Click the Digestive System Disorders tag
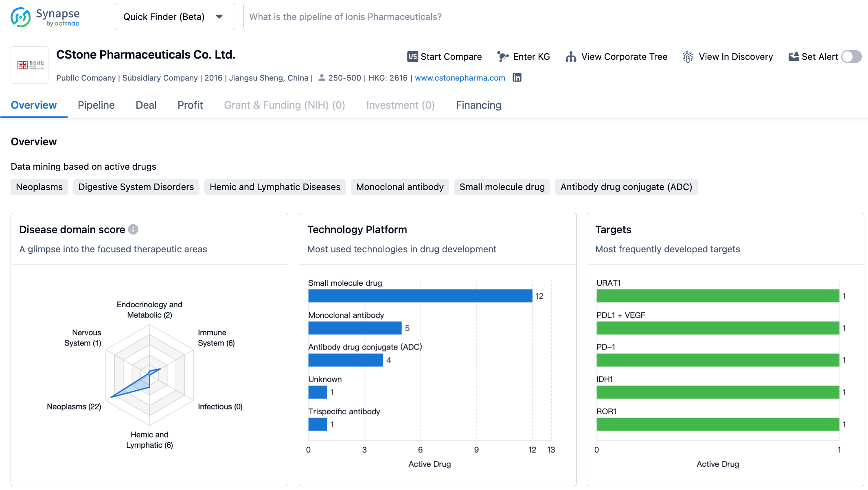Screen dimensions: 868x490 click(136, 187)
